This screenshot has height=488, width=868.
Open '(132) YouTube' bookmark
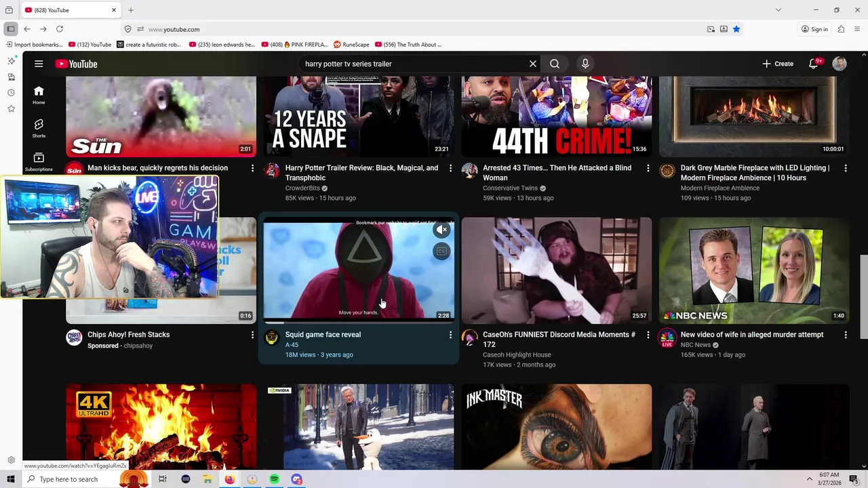coord(90,45)
